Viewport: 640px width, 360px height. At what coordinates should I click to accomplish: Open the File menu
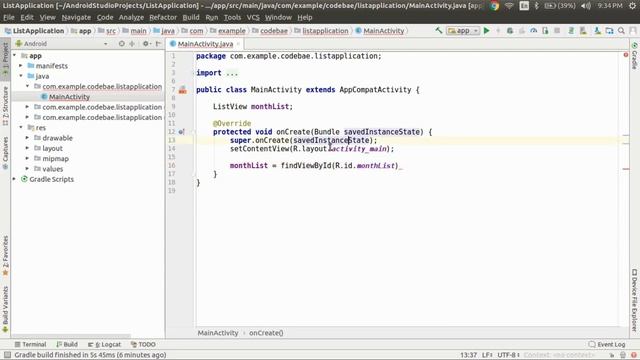9,18
